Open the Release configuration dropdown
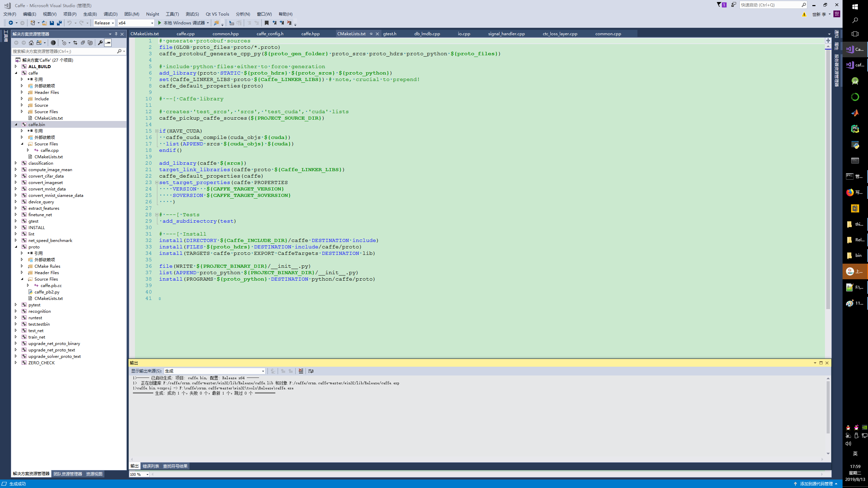This screenshot has height=488, width=868. [104, 23]
